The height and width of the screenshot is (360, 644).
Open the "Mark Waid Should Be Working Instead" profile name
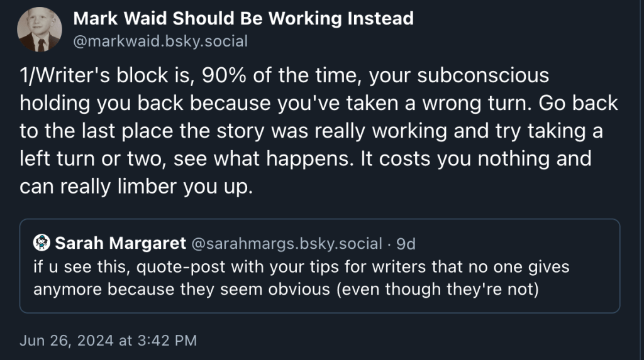(243, 18)
